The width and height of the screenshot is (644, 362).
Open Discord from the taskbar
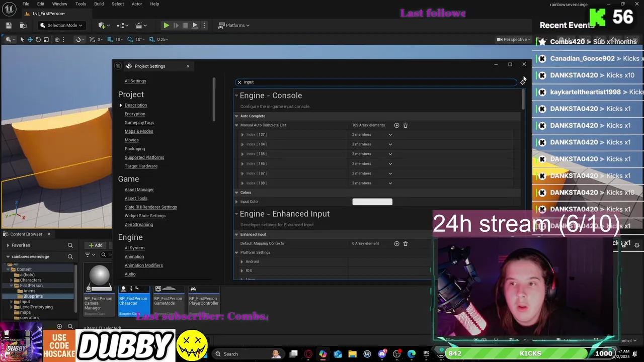pos(382,354)
